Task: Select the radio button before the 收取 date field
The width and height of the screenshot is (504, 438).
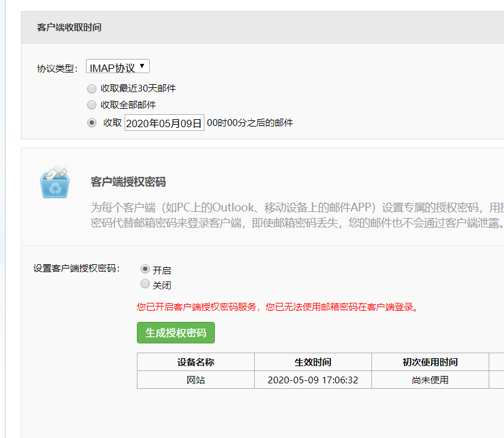Action: click(x=92, y=122)
